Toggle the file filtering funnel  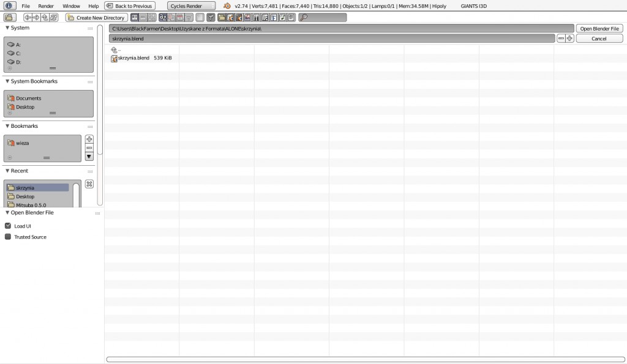coord(211,18)
